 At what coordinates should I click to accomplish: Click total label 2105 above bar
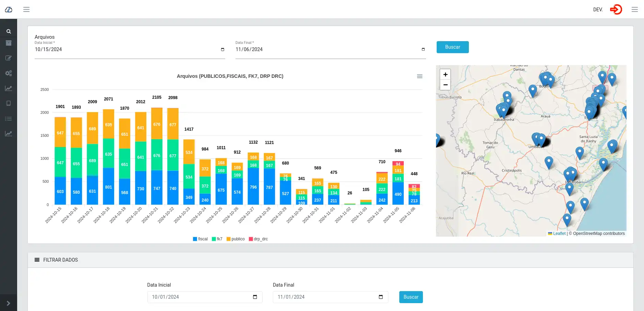157,97
